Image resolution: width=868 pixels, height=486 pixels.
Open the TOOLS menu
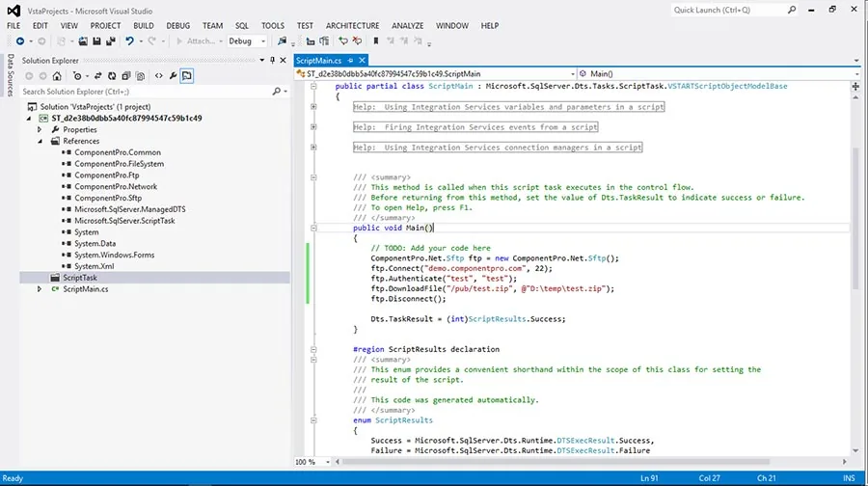click(x=272, y=25)
